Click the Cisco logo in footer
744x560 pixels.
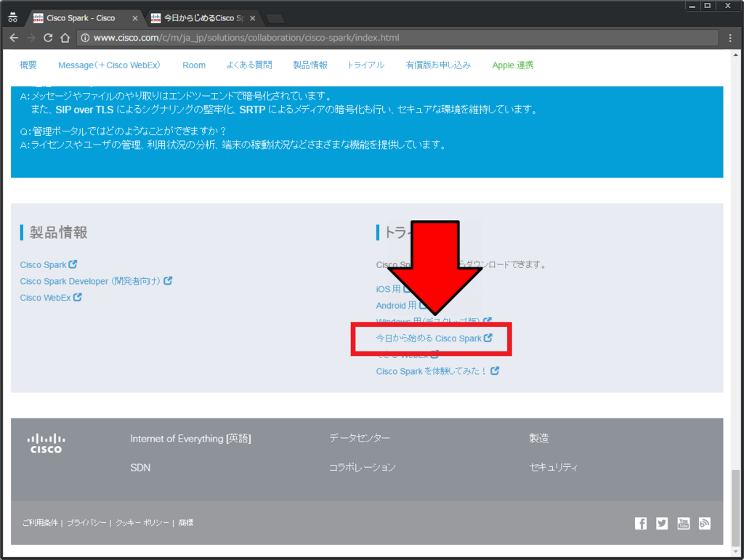[46, 443]
